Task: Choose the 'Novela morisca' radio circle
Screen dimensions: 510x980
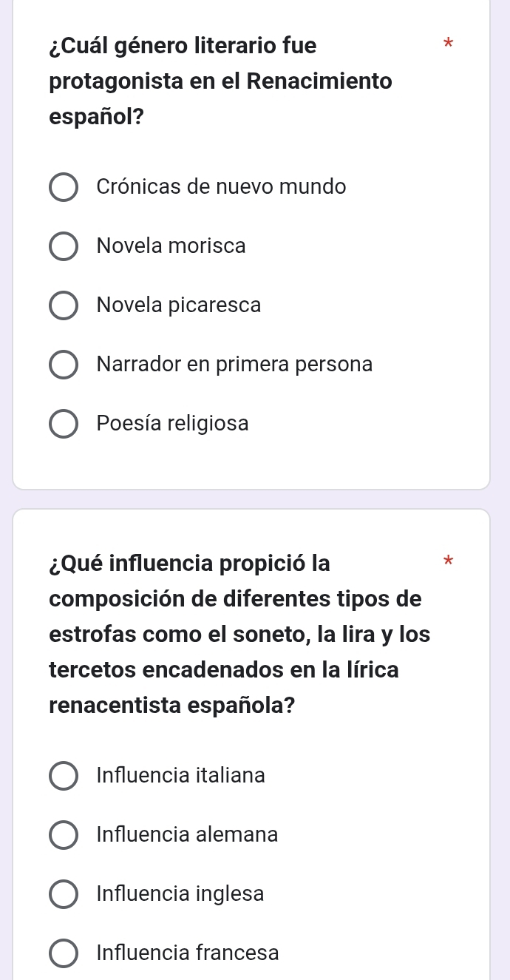Action: coord(63,247)
